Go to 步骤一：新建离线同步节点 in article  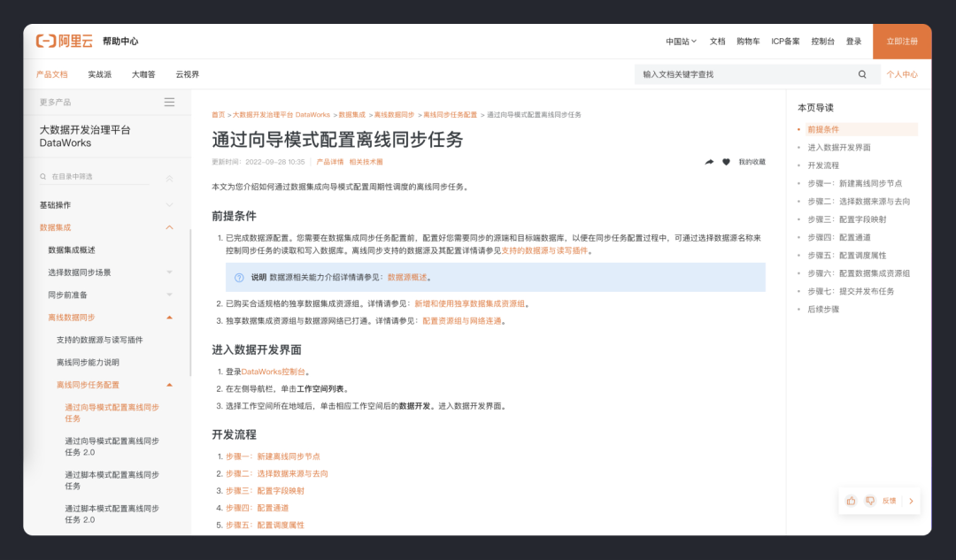273,456
